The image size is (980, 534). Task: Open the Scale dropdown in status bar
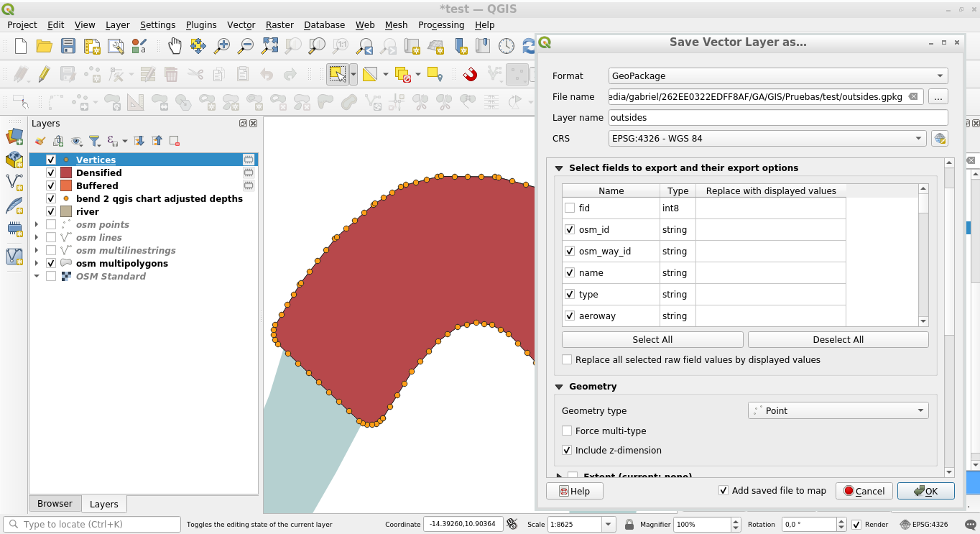click(x=609, y=524)
